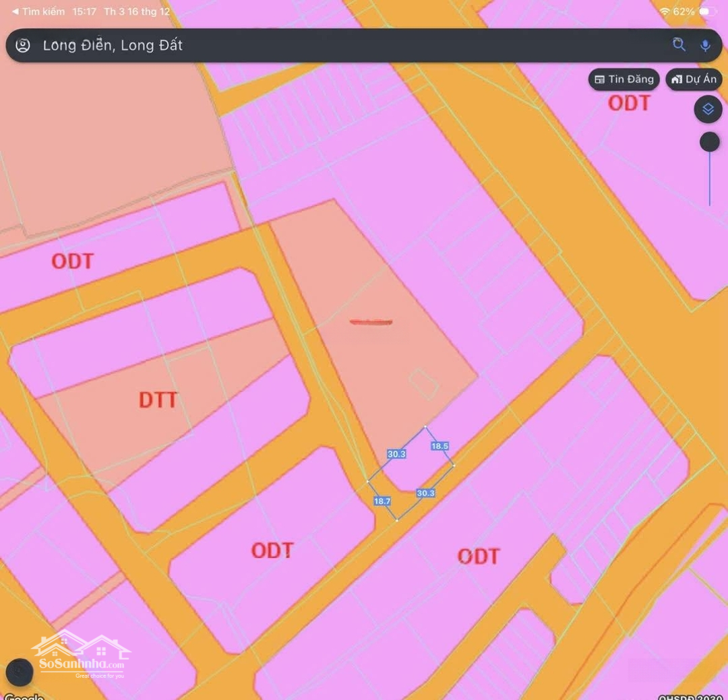Screen dimensions: 728x700
Task: Click the overlay opacity slider handle
Action: point(709,142)
